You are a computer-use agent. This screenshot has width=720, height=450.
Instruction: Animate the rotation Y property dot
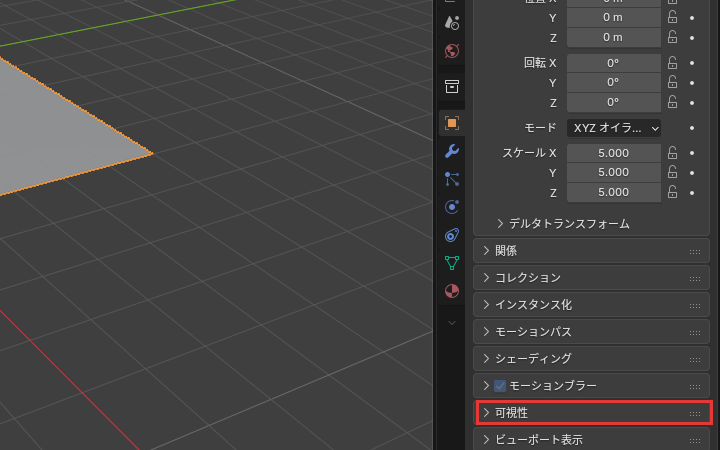click(x=692, y=83)
